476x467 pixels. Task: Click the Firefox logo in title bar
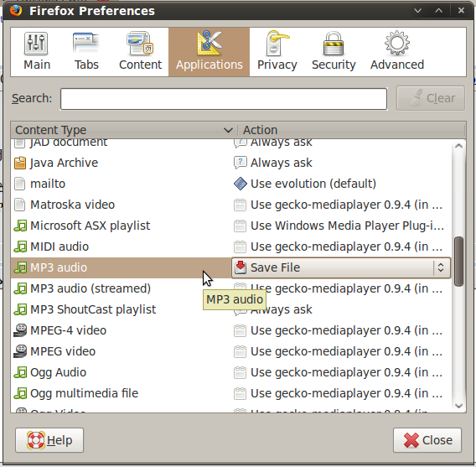point(16,10)
